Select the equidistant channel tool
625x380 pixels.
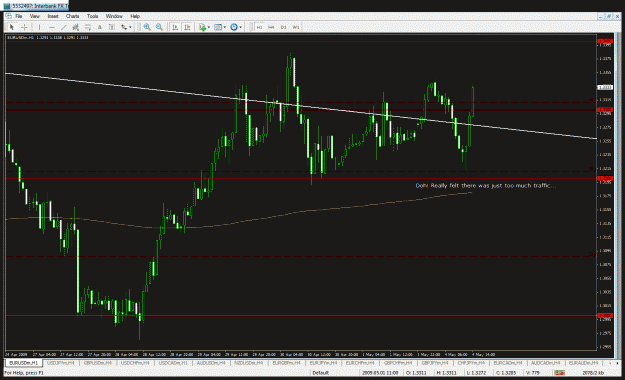pyautogui.click(x=75, y=27)
